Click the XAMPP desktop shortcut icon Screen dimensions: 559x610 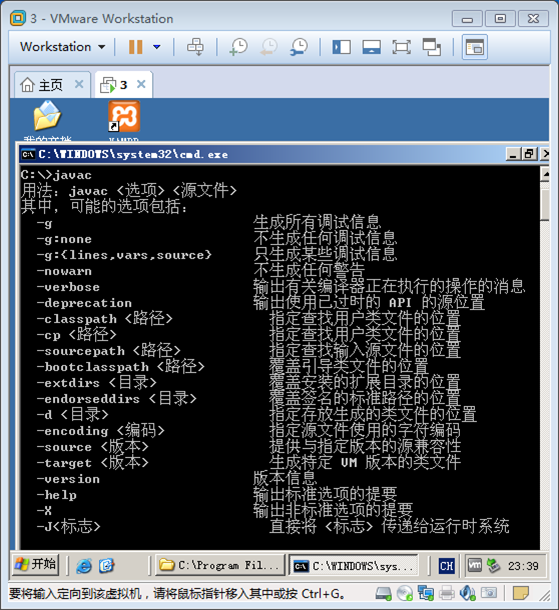pos(124,117)
